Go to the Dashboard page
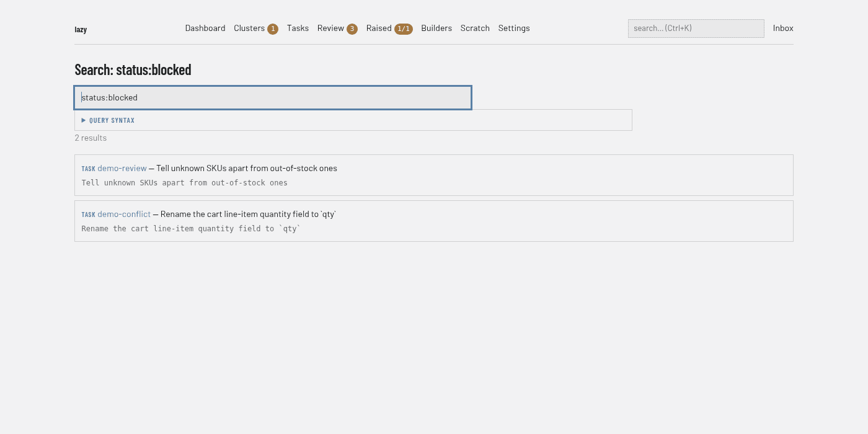Image resolution: width=868 pixels, height=434 pixels. pos(205,28)
